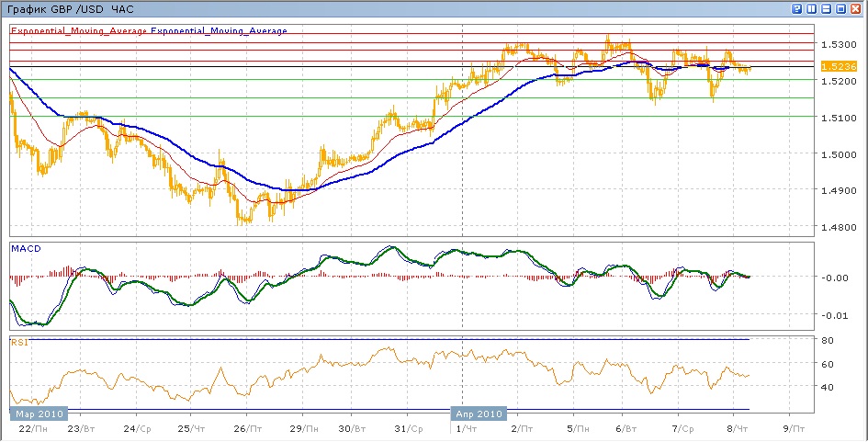Click the MACD indicator panel label

point(24,248)
